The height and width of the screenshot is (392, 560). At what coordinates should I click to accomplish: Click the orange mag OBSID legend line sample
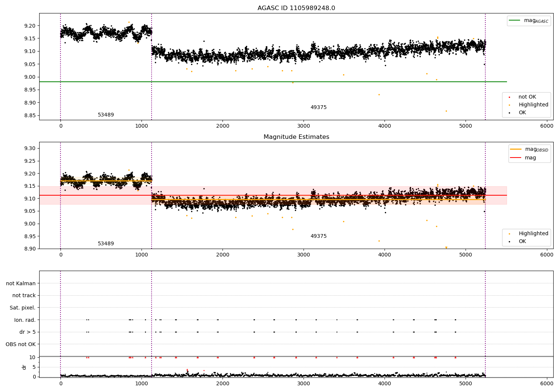pyautogui.click(x=516, y=149)
